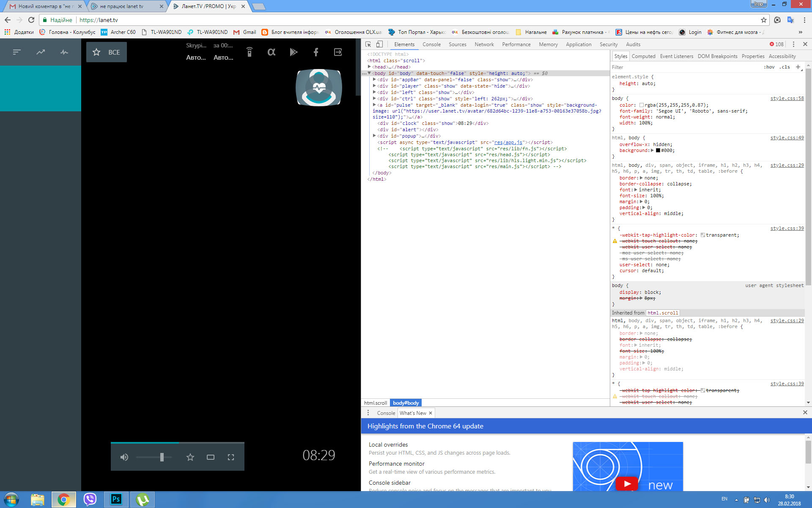Expand the div id="popup" node
The width and height of the screenshot is (812, 508).
pos(374,136)
